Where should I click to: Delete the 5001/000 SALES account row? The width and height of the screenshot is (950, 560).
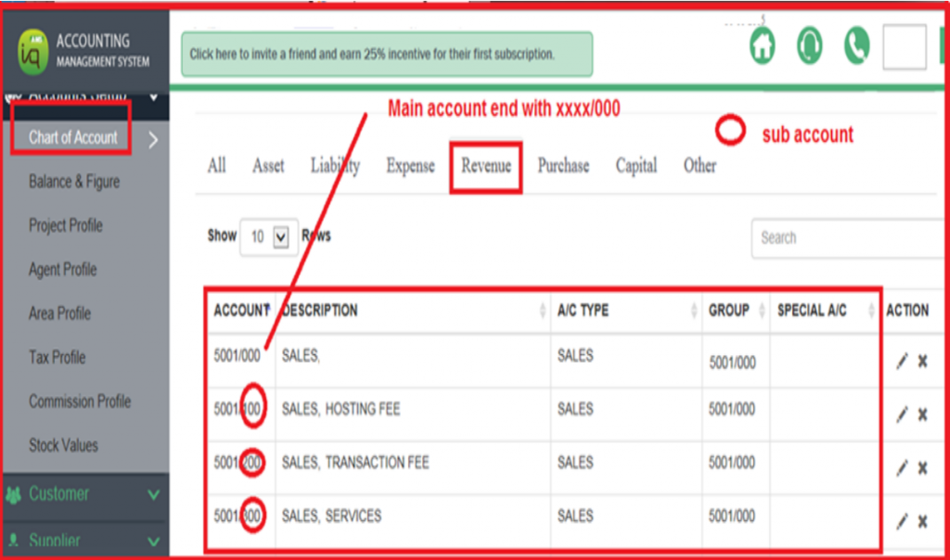pyautogui.click(x=922, y=362)
